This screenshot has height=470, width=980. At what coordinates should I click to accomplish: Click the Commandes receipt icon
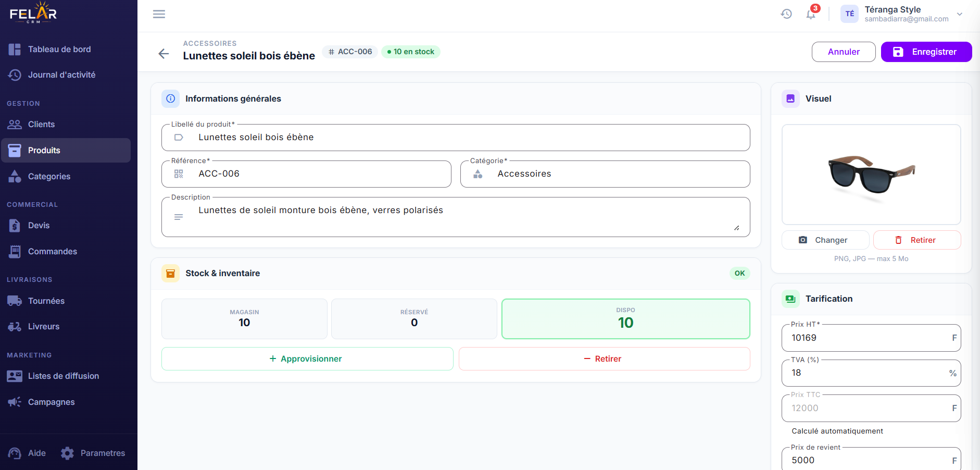click(15, 252)
